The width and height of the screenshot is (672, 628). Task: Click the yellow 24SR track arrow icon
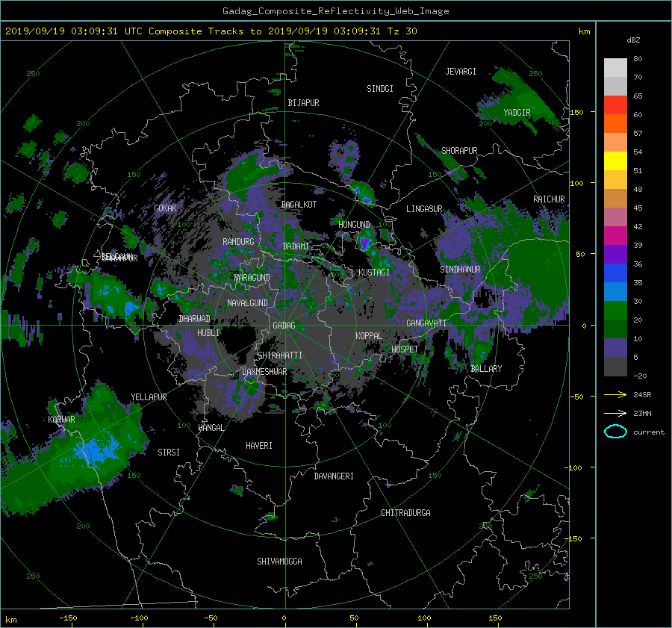click(615, 394)
